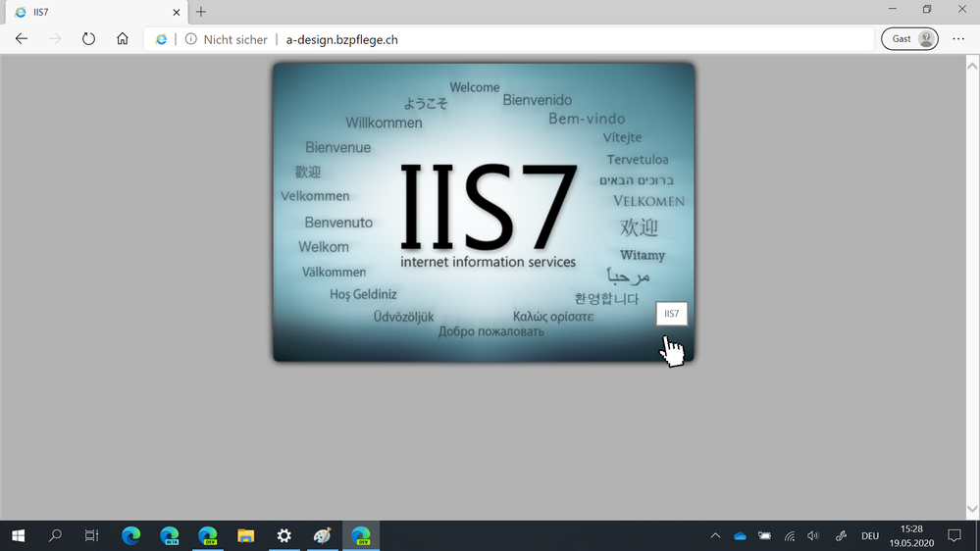This screenshot has width=980, height=551.
Task: Close the IIS7 tab
Action: 177,12
